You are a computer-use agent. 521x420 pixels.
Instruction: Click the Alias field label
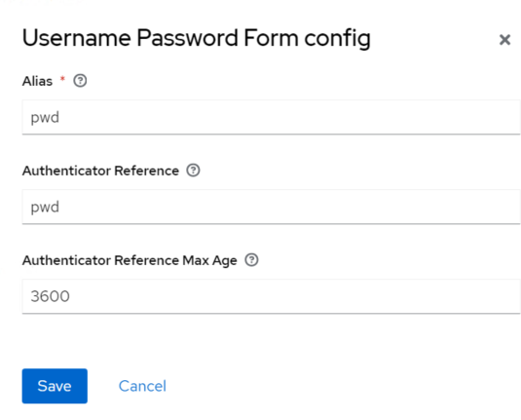point(37,81)
